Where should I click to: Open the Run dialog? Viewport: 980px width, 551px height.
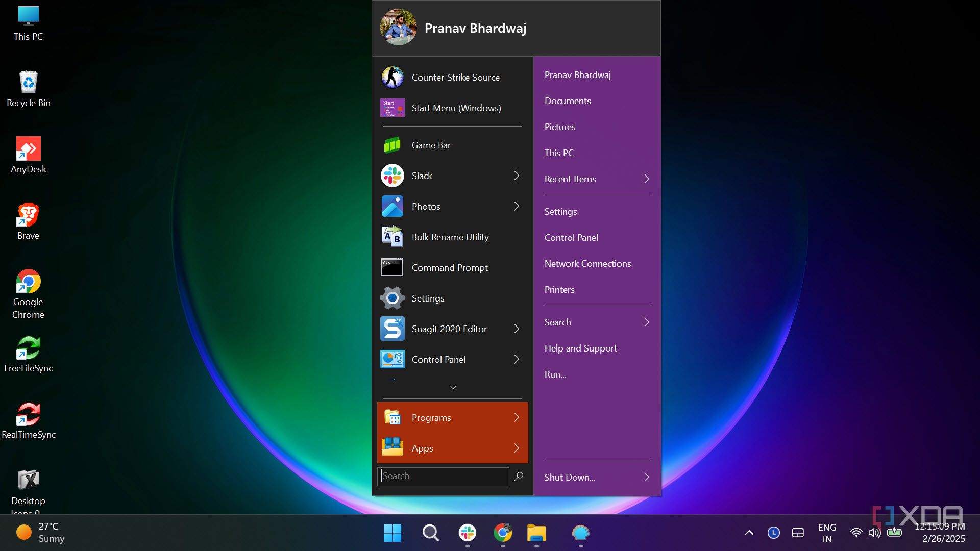(555, 374)
